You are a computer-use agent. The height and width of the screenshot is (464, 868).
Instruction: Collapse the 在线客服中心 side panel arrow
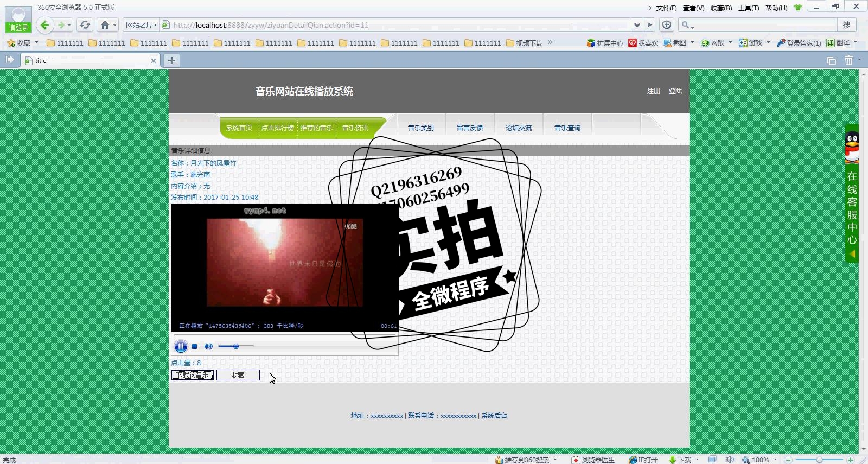(852, 253)
